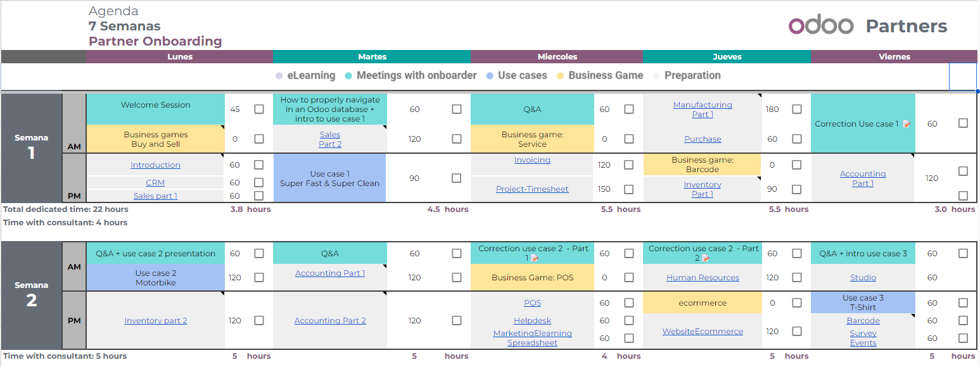The image size is (980, 367).
Task: Select the 'Business game: Service' cell
Action: click(x=532, y=139)
